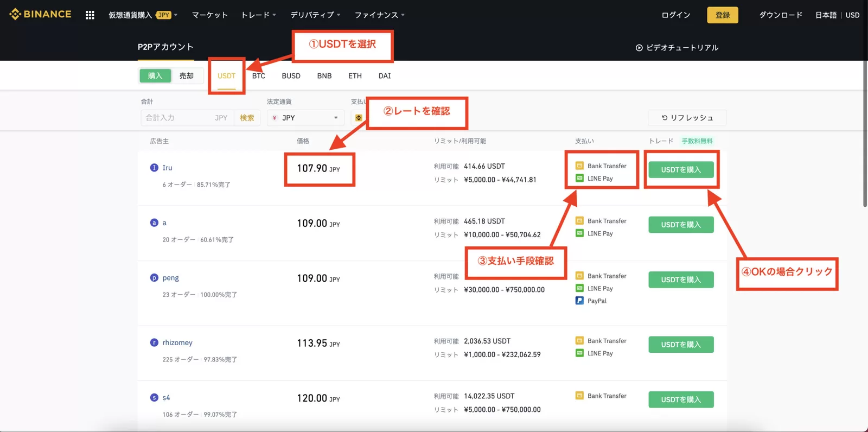Viewport: 868px width, 432px height.
Task: Click the 414.66 USDT available amount
Action: click(484, 166)
